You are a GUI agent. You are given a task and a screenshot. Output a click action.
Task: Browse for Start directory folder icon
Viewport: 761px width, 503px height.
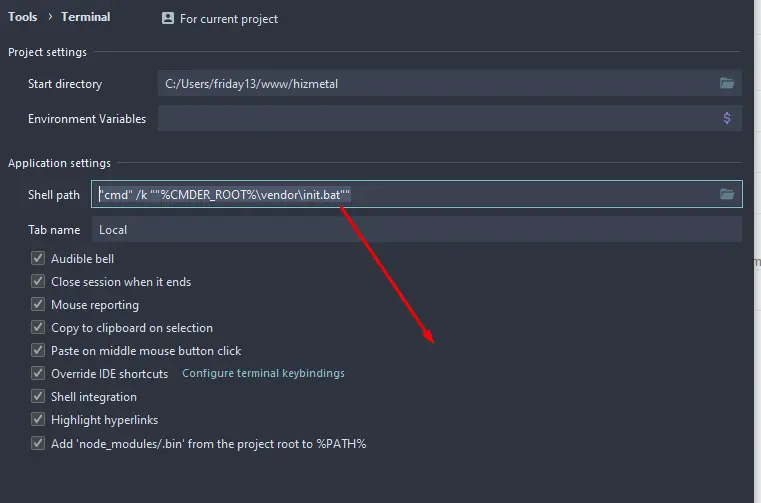(727, 83)
